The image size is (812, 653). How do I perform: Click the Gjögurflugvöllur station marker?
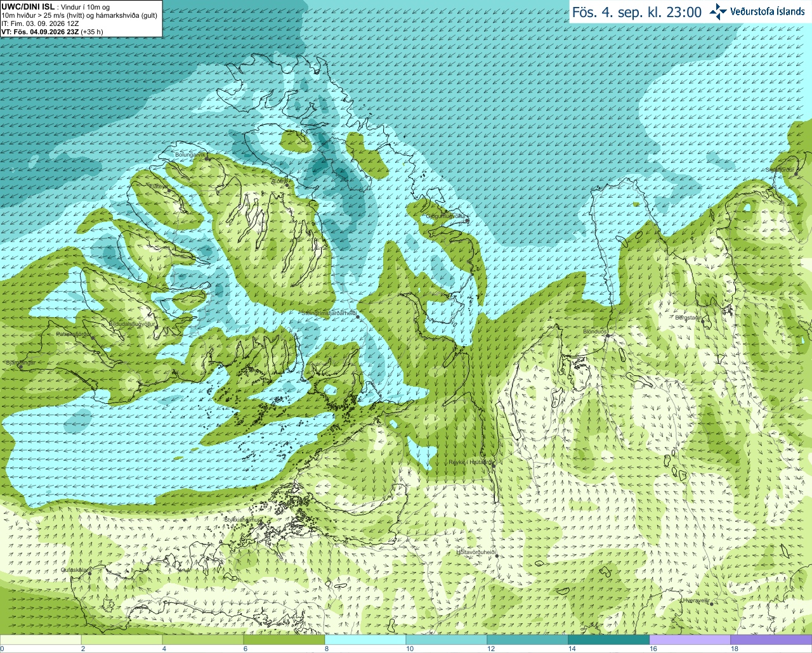467,221
